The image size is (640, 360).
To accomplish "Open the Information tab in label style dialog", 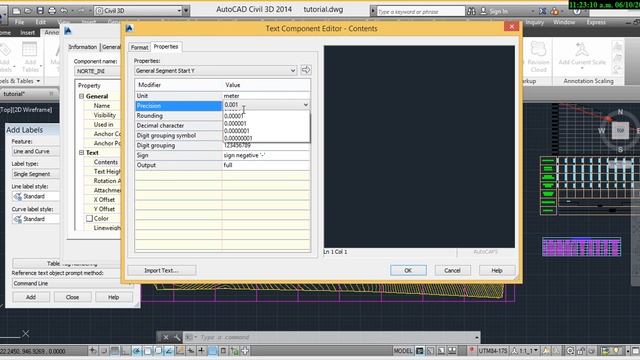I will coord(82,47).
